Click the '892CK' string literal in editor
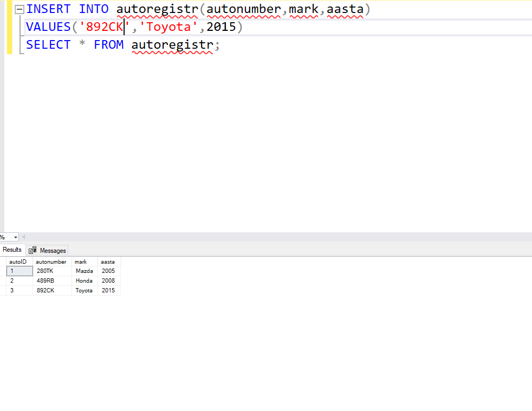This screenshot has height=411, width=532. tap(105, 27)
